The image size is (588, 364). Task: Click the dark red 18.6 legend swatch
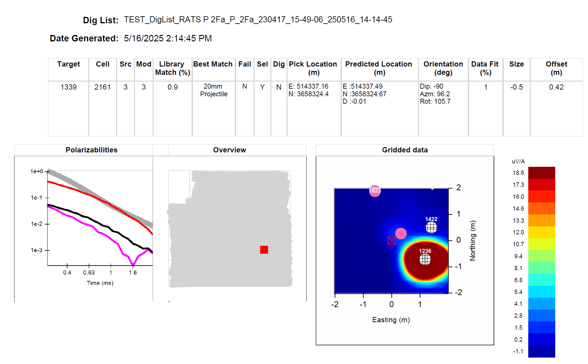pos(541,173)
